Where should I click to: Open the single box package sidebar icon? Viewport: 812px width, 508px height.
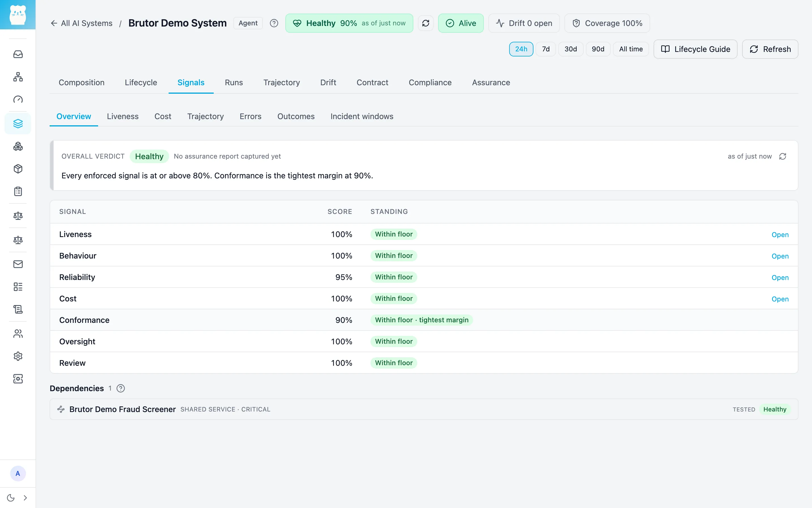18,169
